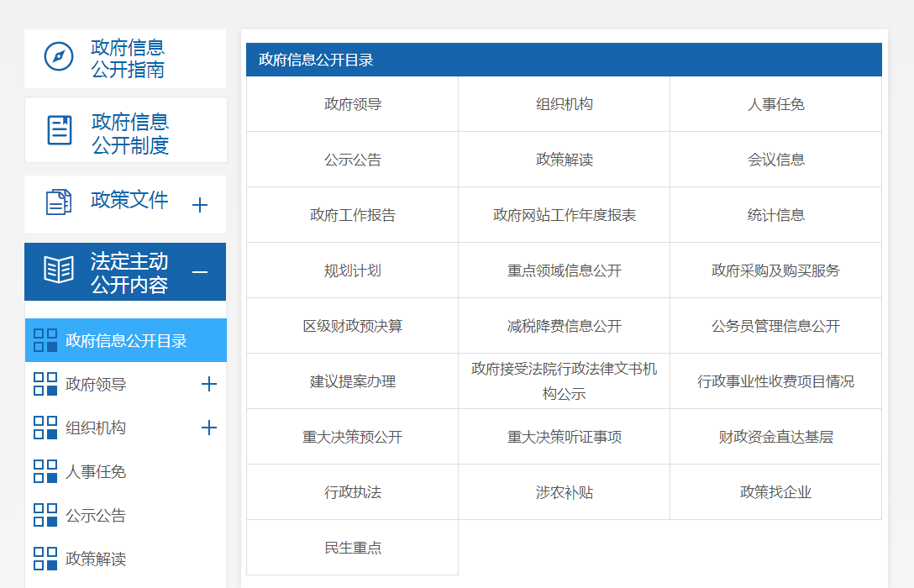Expand the 组织机构 submenu in sidebar
Image resolution: width=914 pixels, height=588 pixels.
209,428
